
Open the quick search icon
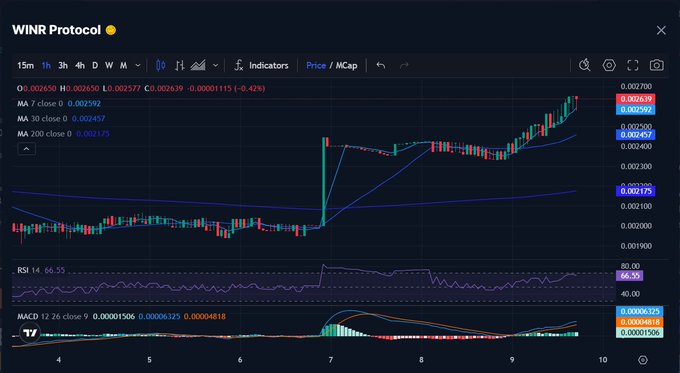pyautogui.click(x=585, y=65)
